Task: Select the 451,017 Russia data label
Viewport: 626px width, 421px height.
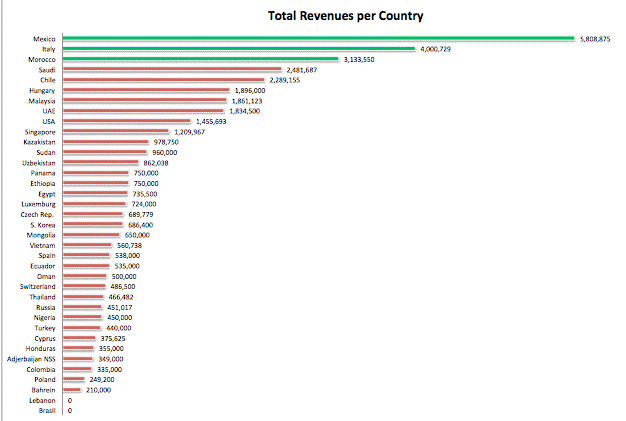Action: 119,307
